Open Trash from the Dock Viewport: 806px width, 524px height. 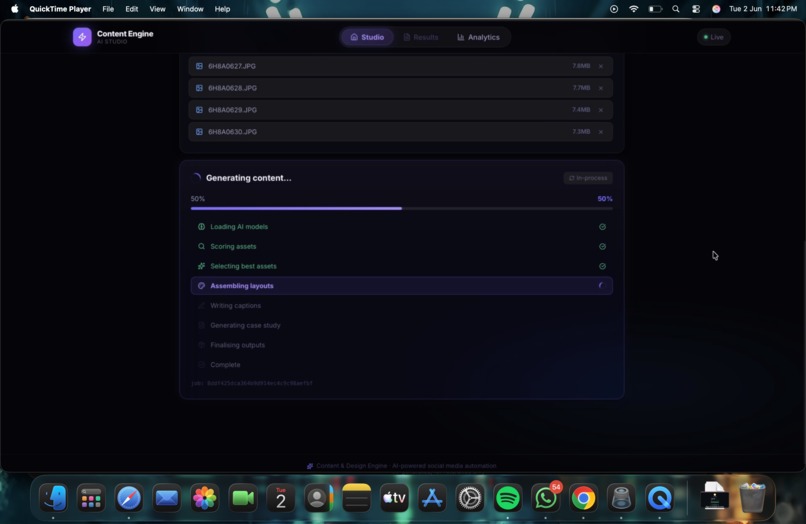click(752, 497)
